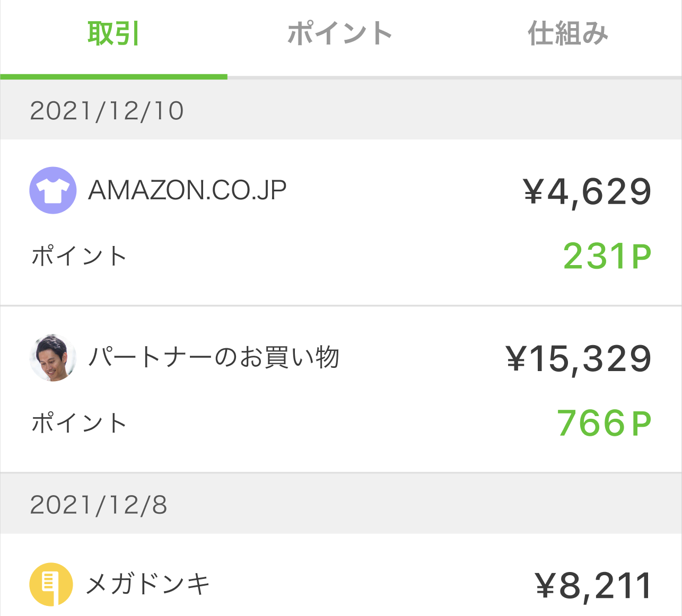Open the AMAZON.CO.JP transaction

pos(187,190)
